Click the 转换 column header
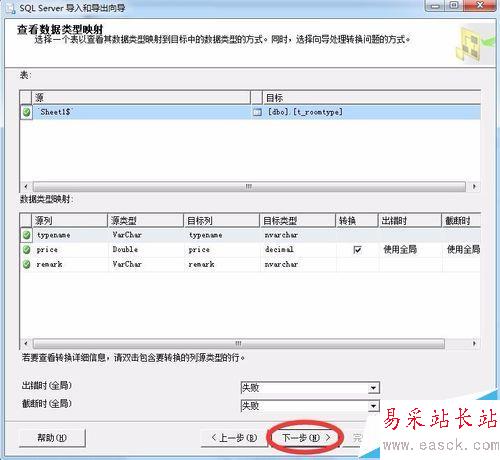This screenshot has height=460, width=500. [x=357, y=220]
